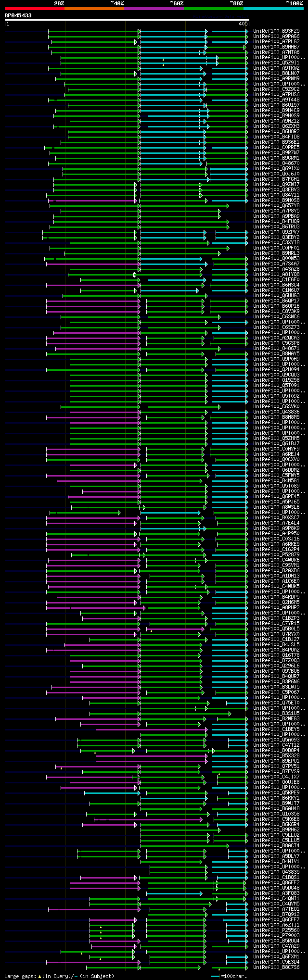Select the UniRef100_A9NZ12 label

tap(276, 121)
